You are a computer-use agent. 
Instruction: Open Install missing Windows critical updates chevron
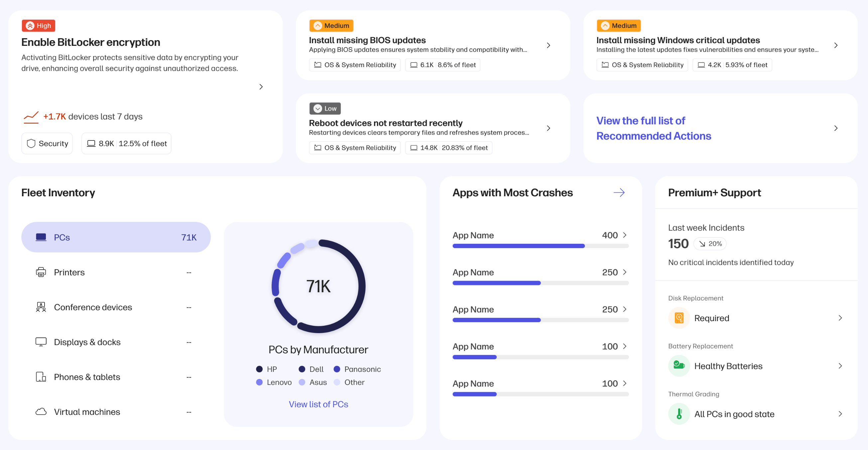tap(836, 45)
